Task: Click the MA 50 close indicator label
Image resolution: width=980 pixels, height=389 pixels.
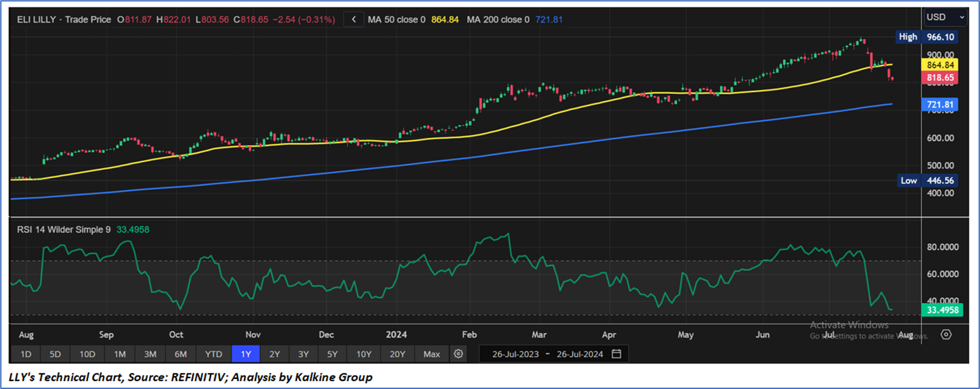Action: tap(396, 19)
